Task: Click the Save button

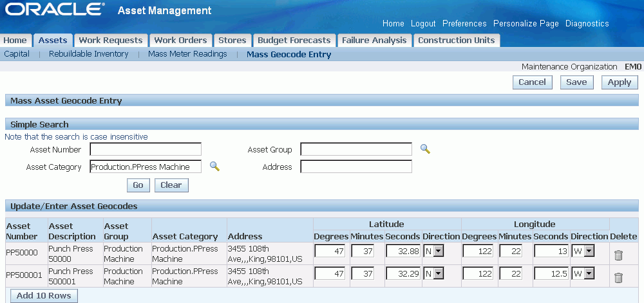Action: click(x=576, y=82)
